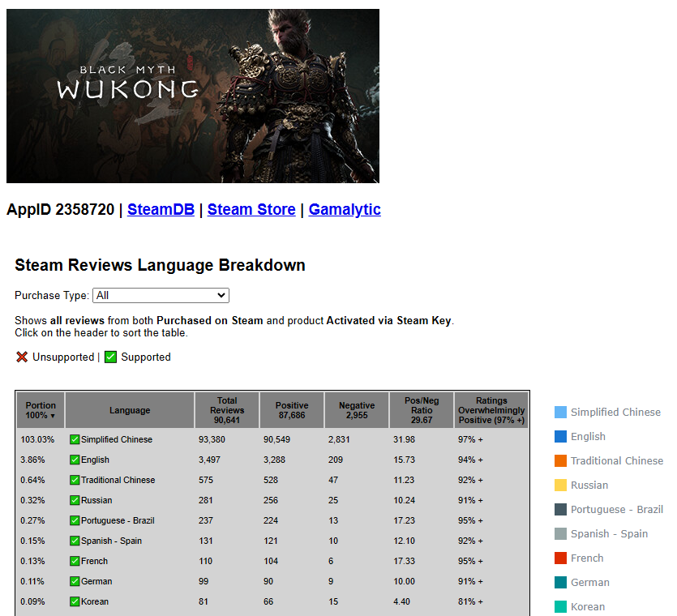Toggle Traditional Chinese orange legend swatch
Viewport: 677px width, 616px height.
[560, 460]
